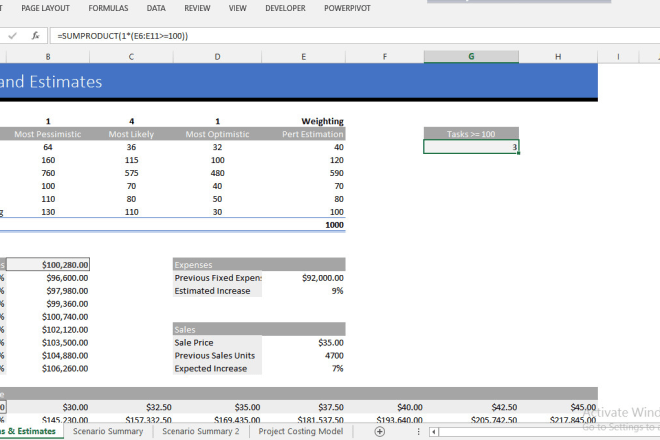This screenshot has width=660, height=440.
Task: Click the formula bar SUMPRODUCT text
Action: coord(122,36)
